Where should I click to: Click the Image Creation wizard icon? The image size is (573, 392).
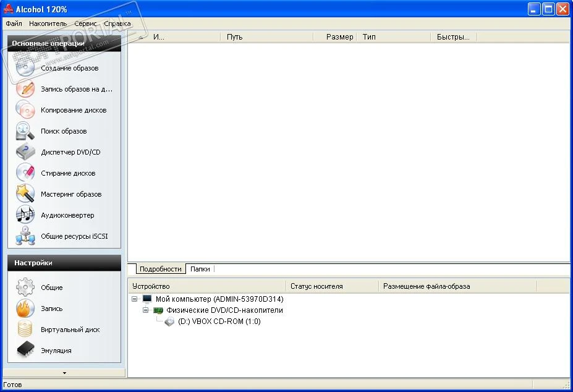[25, 68]
